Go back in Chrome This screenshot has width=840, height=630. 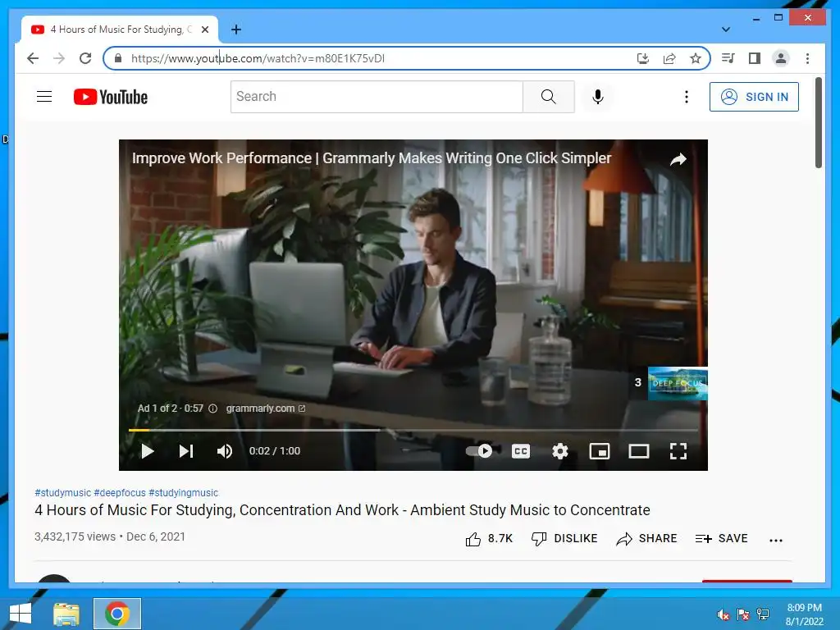33,58
